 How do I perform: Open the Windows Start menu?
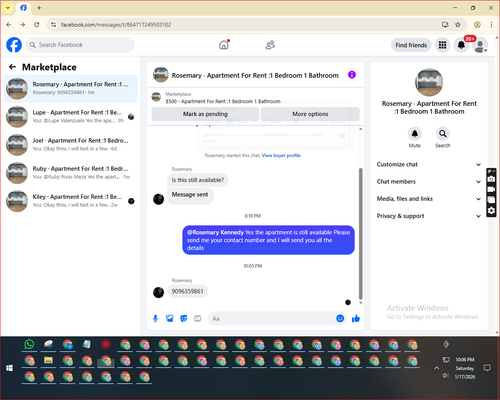point(9,368)
